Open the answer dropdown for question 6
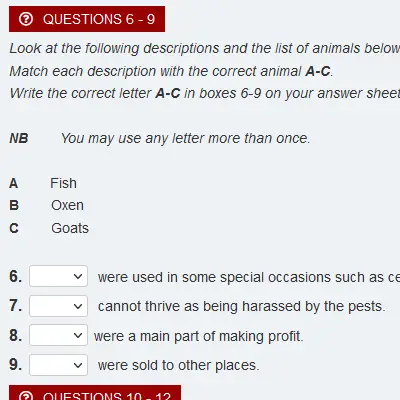Screen dimensions: 400x400 58,276
